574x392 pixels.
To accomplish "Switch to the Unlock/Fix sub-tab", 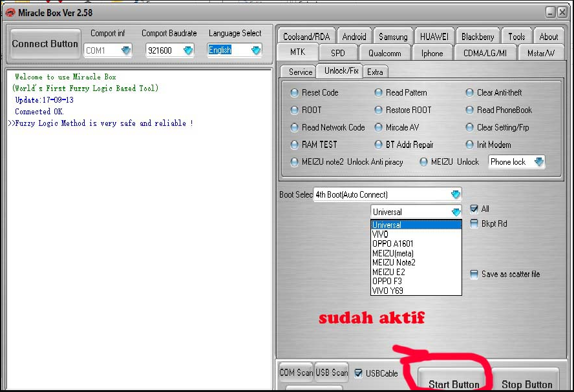I will click(341, 70).
